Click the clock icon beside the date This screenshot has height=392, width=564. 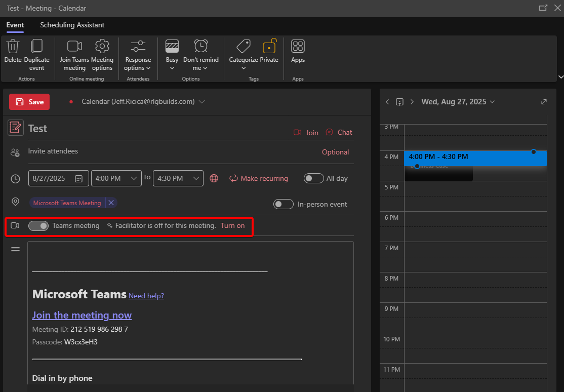coord(16,179)
